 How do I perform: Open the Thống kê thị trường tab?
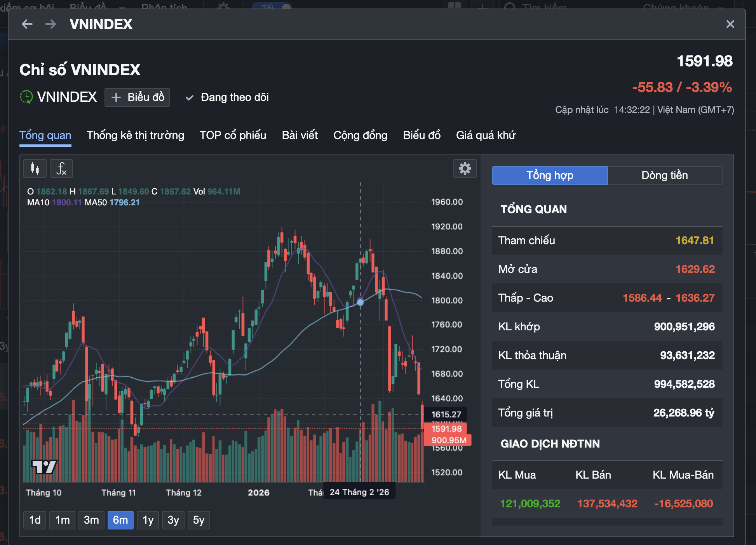[135, 135]
